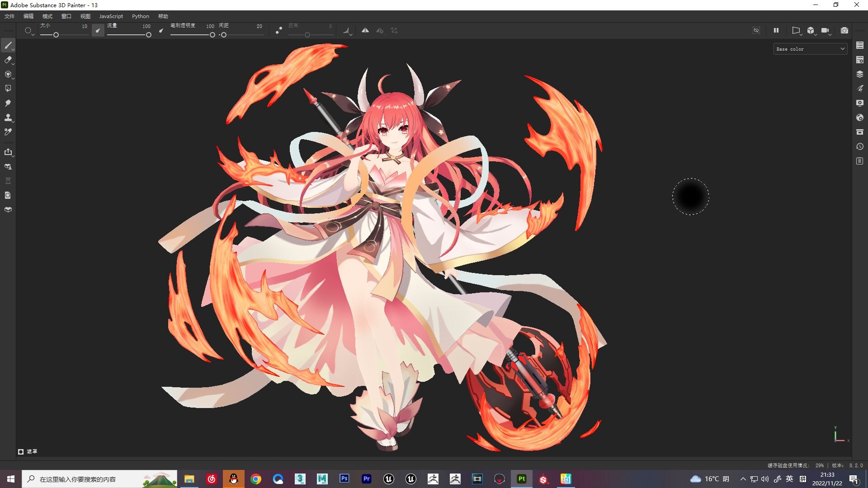Open the Shader settings sphere icon
This screenshot has width=868, height=488.
[x=860, y=117]
